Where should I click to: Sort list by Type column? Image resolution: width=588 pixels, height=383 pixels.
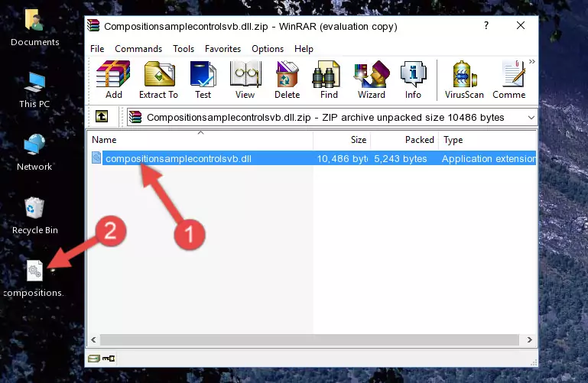tap(487, 140)
